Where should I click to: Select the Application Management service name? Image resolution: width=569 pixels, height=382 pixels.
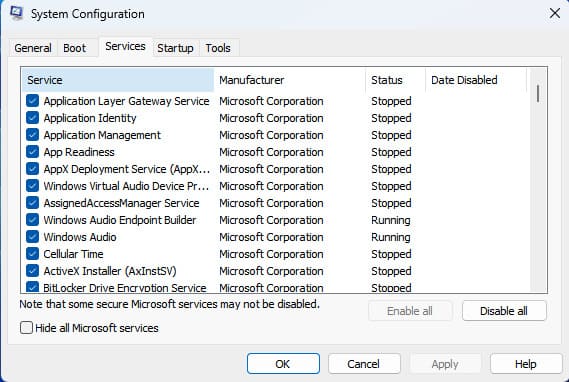tap(102, 135)
